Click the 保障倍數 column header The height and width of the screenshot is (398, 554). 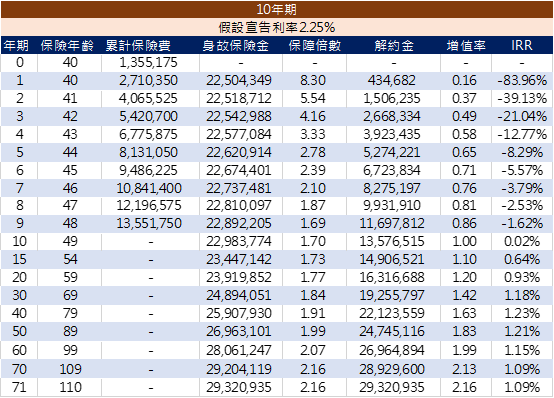click(x=315, y=45)
